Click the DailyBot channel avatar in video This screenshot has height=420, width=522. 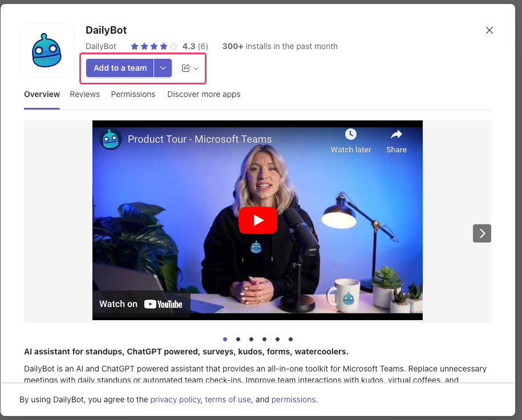(x=111, y=139)
